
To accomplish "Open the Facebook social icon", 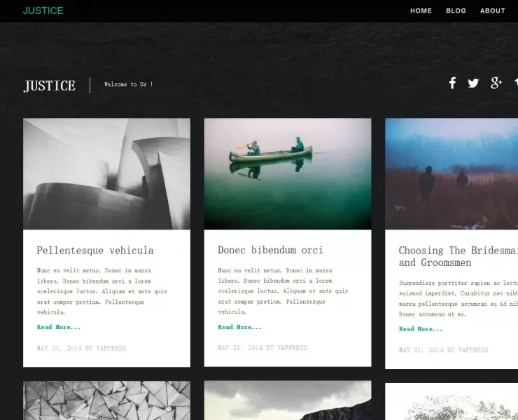I will 452,83.
